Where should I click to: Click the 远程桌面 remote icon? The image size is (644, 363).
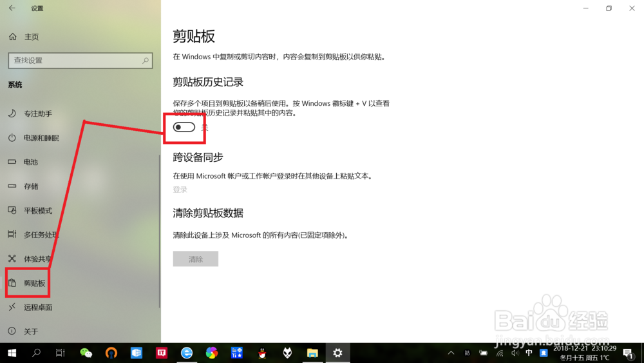[x=12, y=307]
